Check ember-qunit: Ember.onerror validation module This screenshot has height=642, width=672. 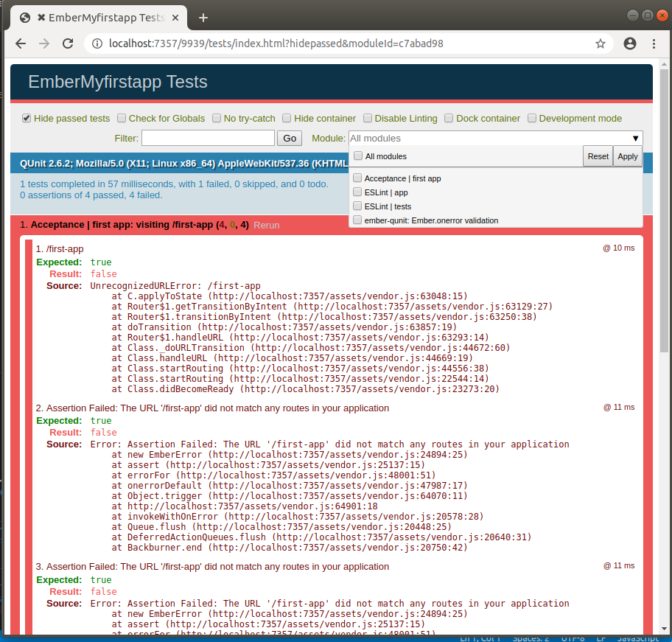[x=357, y=220]
